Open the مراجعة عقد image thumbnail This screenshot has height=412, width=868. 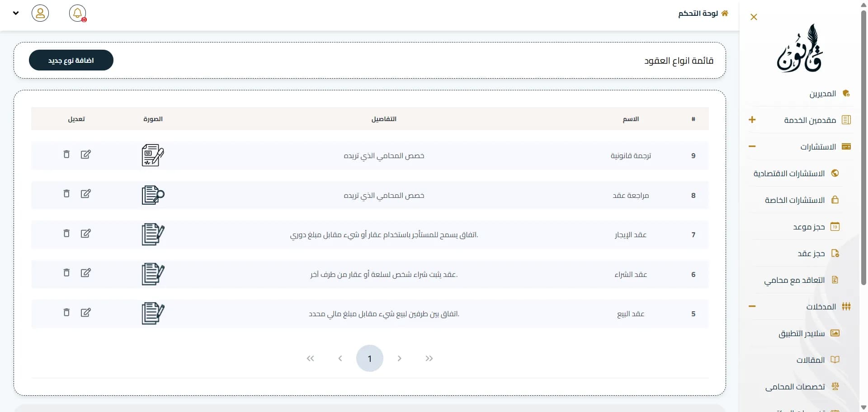coord(153,195)
